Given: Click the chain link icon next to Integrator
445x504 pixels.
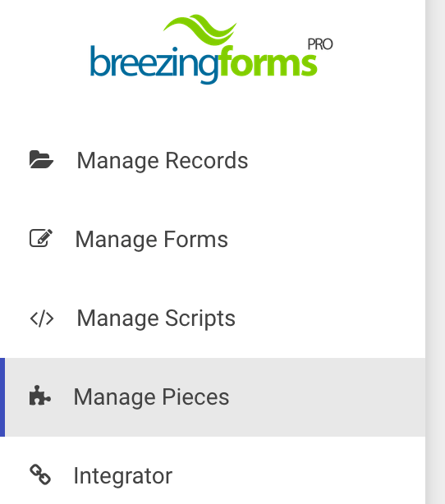Looking at the screenshot, I should coord(40,474).
